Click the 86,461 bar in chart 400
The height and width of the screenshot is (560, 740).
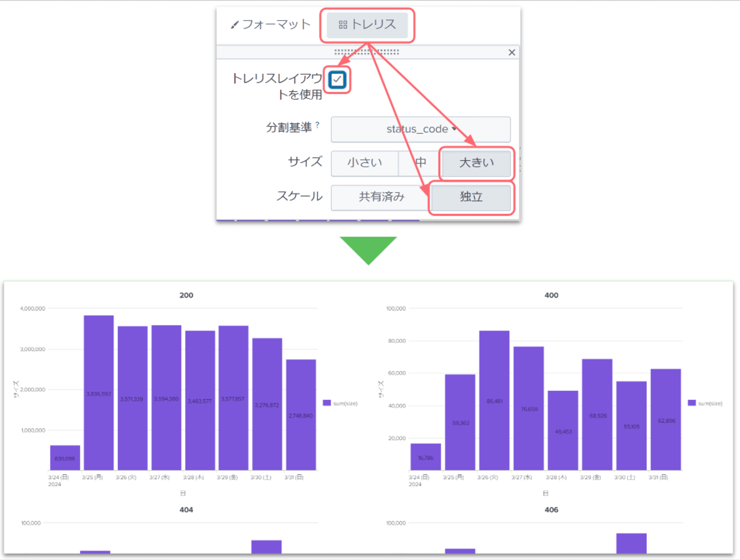coord(494,400)
